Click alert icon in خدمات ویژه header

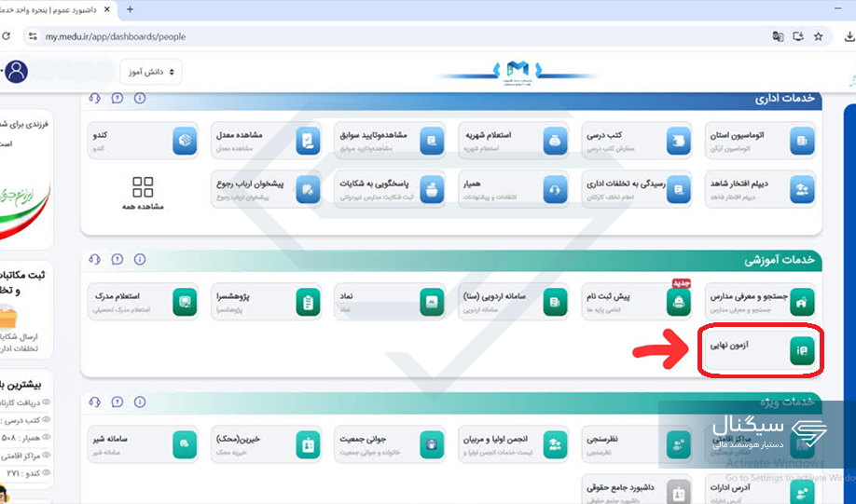point(117,402)
